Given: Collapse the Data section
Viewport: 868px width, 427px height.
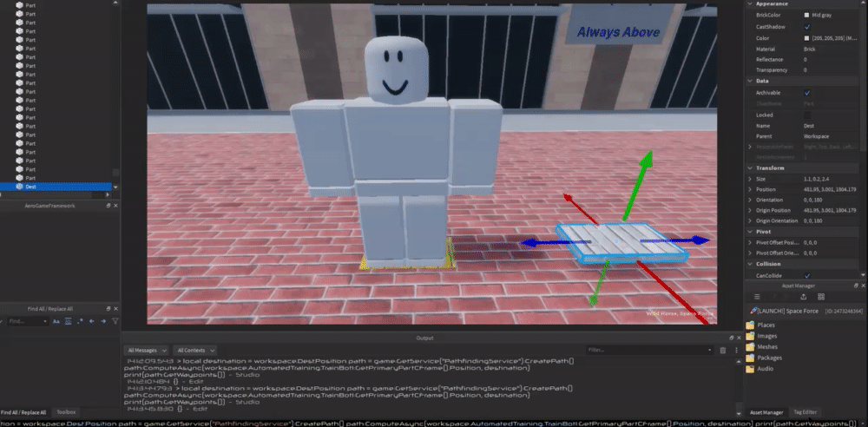Looking at the screenshot, I should tap(750, 81).
